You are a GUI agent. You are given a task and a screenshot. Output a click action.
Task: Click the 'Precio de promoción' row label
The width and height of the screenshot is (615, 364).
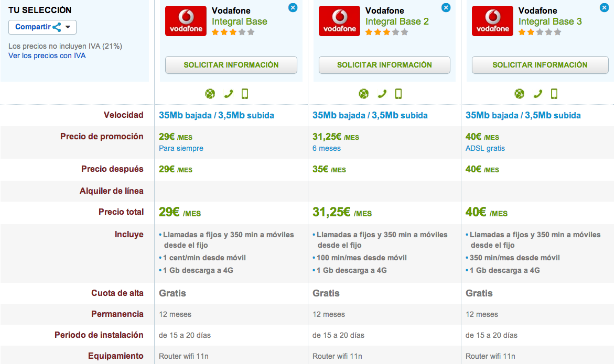(102, 136)
